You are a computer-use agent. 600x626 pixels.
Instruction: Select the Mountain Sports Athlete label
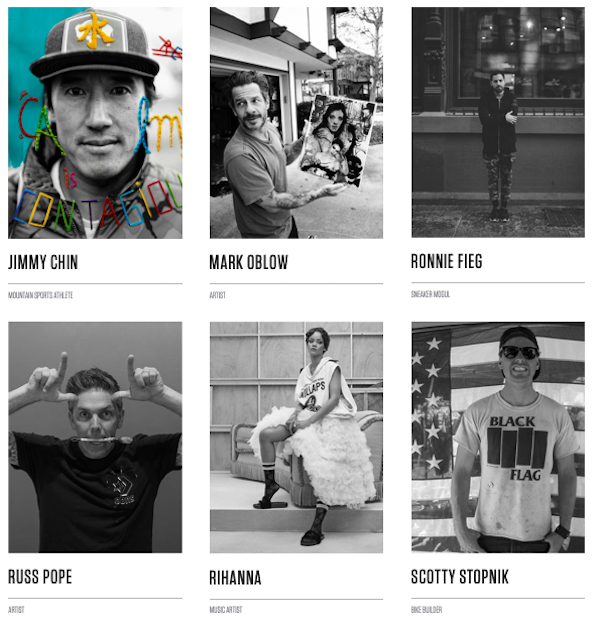[x=40, y=295]
